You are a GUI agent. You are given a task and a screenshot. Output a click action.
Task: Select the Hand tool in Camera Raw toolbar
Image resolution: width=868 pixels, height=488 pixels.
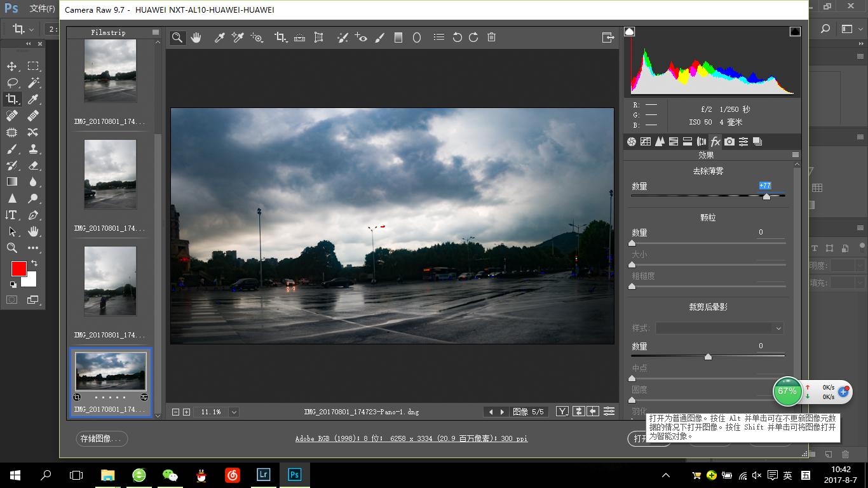coord(196,37)
